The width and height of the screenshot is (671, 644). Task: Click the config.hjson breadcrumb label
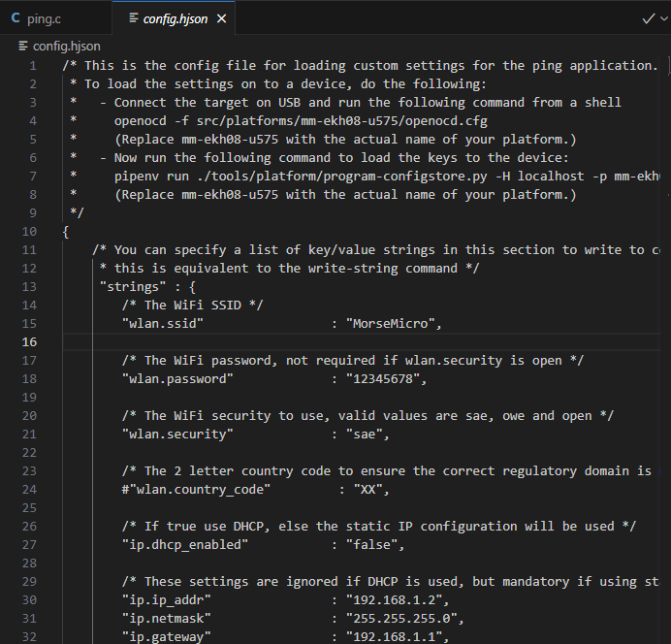tap(66, 46)
